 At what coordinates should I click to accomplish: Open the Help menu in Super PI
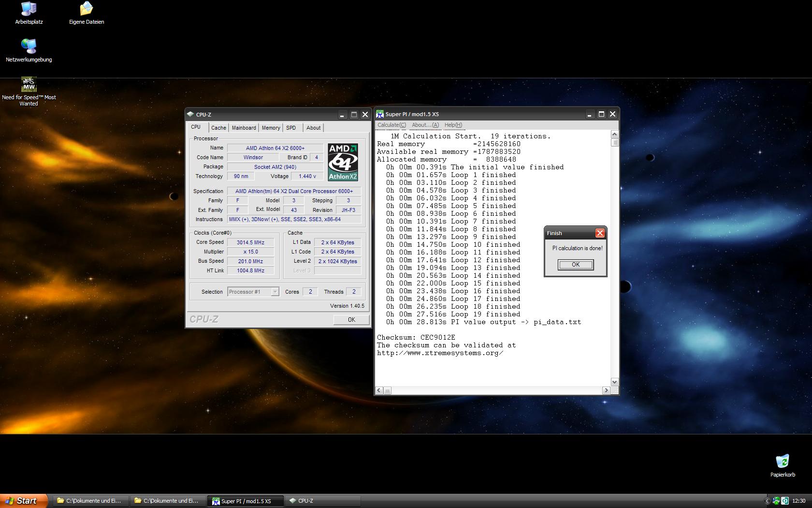[453, 125]
